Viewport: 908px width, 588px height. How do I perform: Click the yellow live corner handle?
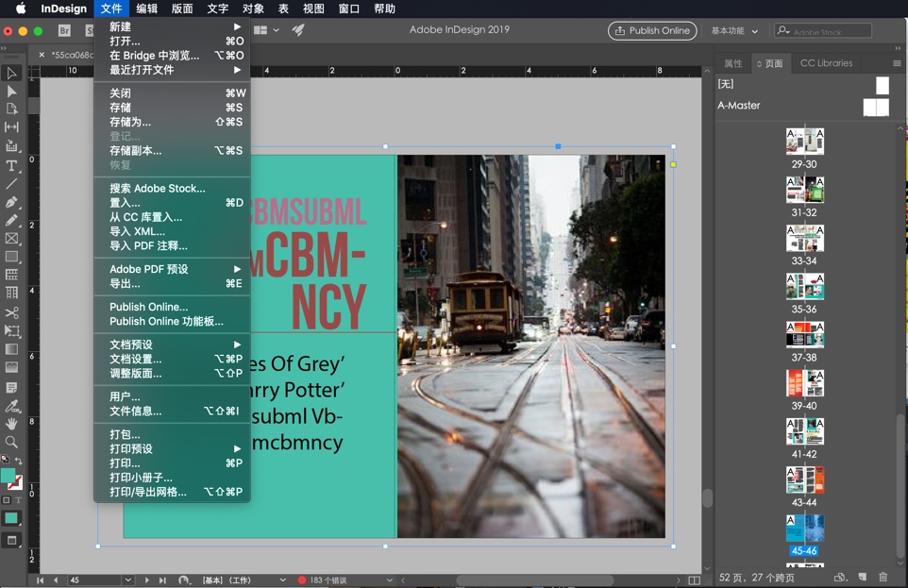tap(673, 164)
